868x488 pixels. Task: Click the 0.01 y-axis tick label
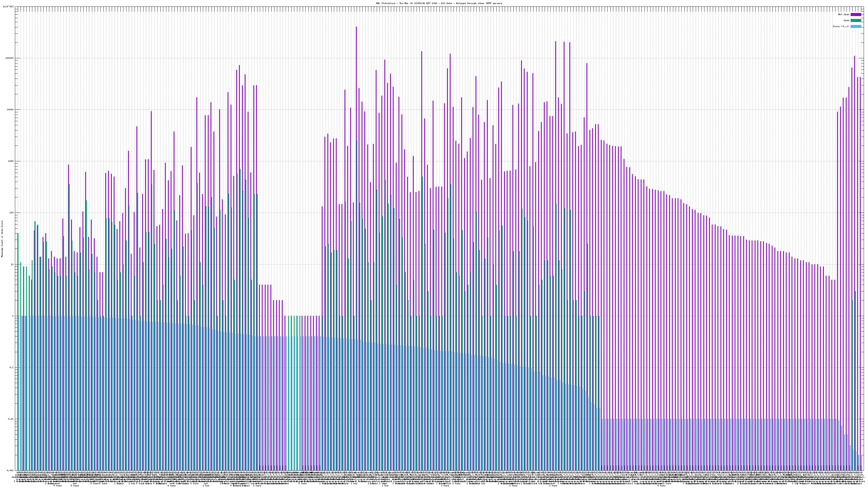click(x=11, y=419)
